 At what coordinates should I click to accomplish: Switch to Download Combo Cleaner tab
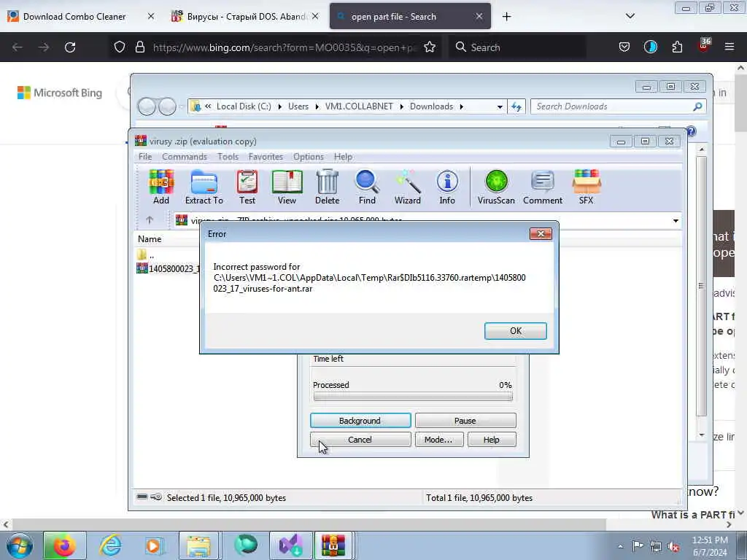point(74,16)
